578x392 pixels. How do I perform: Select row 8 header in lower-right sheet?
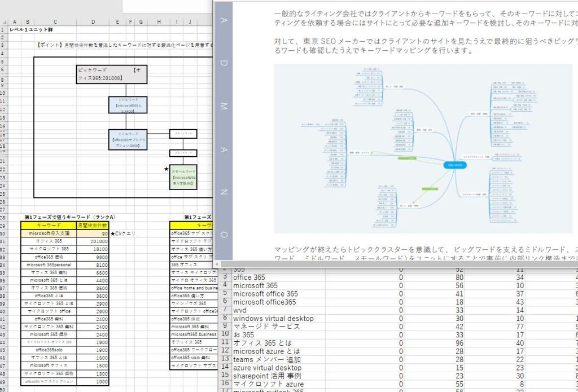(226, 318)
